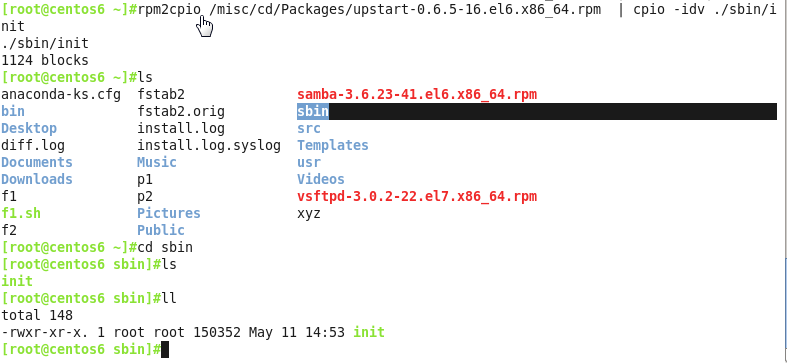The image size is (787, 364).
Task: Click the Videos directory name
Action: [x=320, y=179]
